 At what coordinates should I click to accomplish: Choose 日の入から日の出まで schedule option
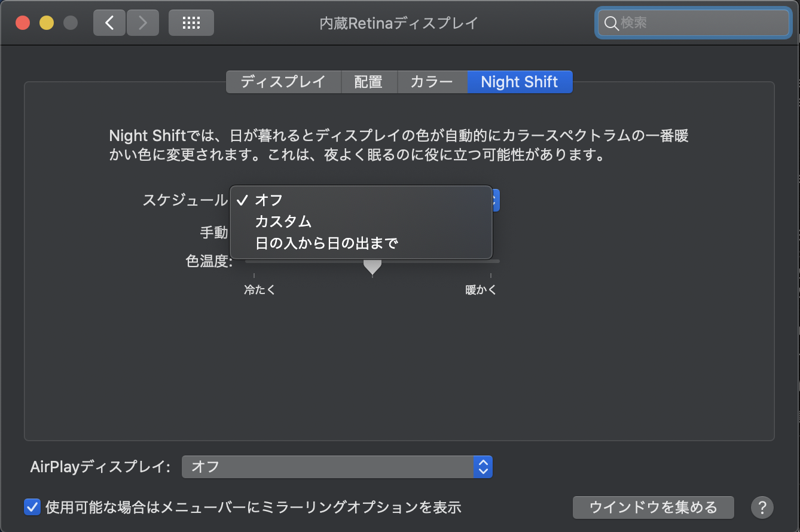361,243
